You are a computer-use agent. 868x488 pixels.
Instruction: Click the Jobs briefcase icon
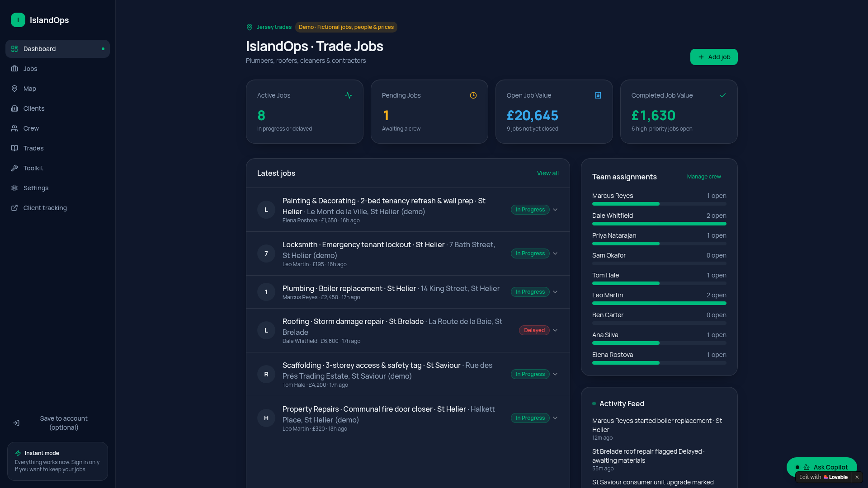14,69
